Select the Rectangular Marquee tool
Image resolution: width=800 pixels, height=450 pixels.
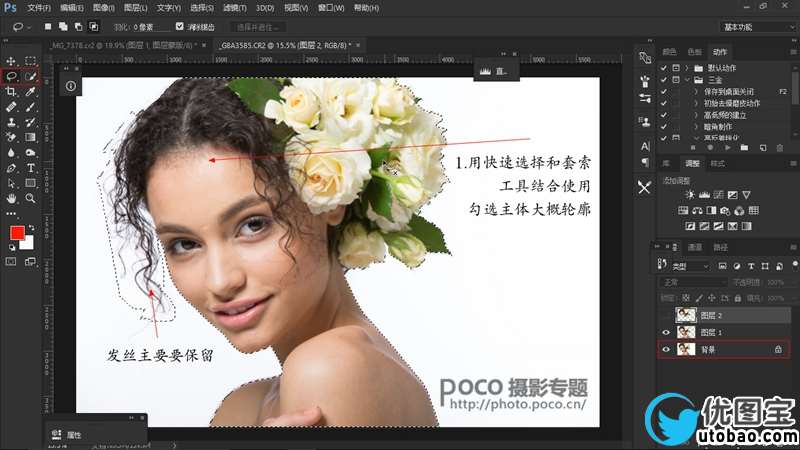click(30, 61)
